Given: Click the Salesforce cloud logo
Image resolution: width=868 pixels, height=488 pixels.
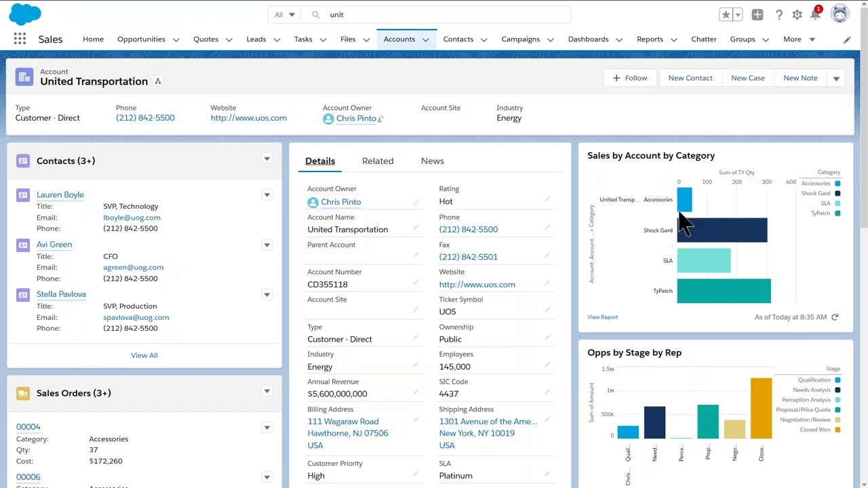Looking at the screenshot, I should (26, 14).
